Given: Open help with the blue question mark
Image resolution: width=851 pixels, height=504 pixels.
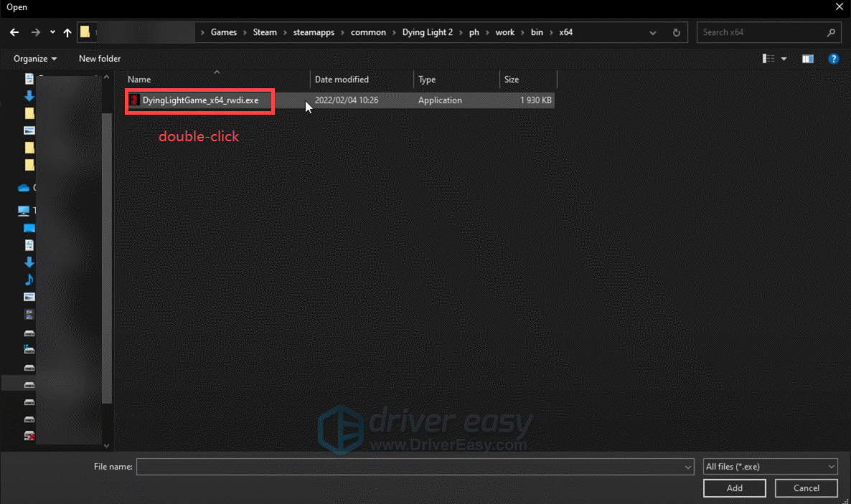Looking at the screenshot, I should tap(833, 59).
